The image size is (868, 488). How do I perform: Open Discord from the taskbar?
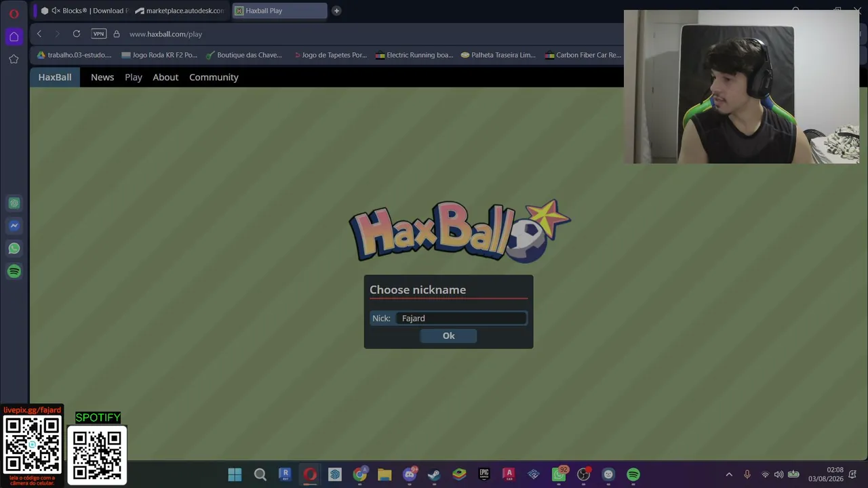click(410, 474)
